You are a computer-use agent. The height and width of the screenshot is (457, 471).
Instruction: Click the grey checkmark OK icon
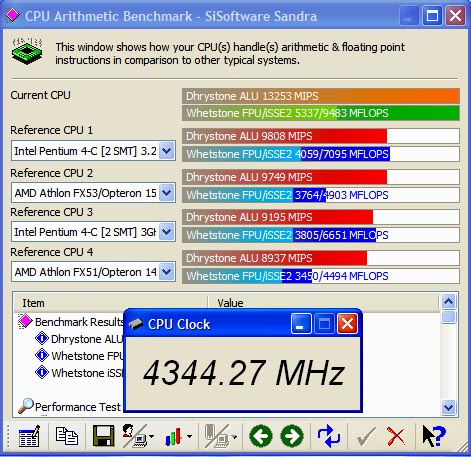(x=366, y=436)
